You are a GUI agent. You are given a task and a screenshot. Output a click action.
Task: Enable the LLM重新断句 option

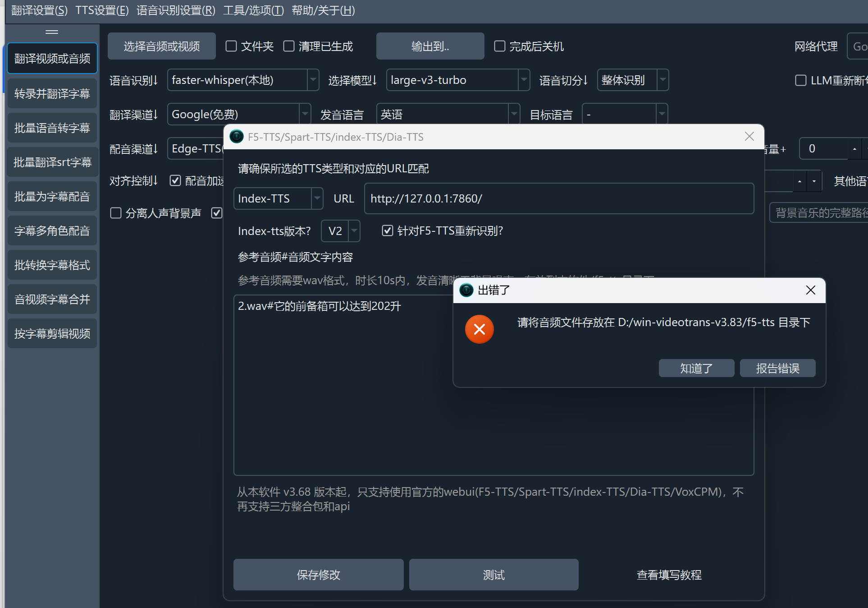tap(801, 80)
